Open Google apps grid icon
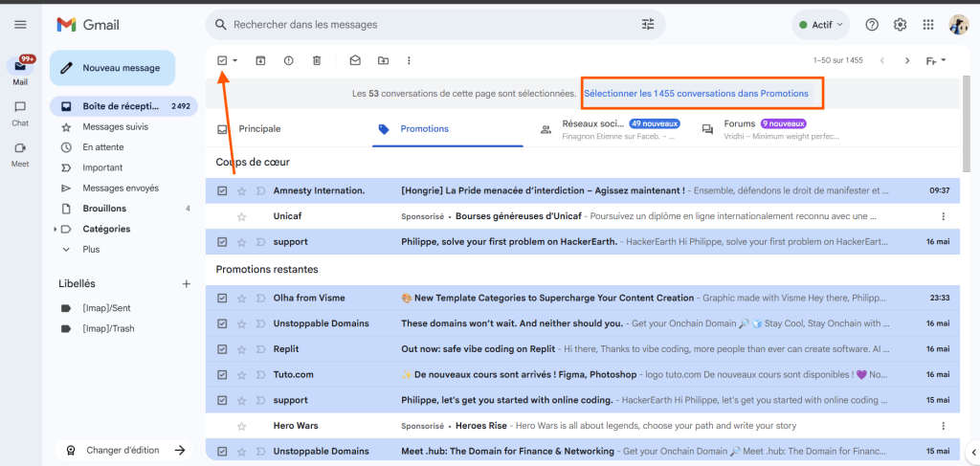The height and width of the screenshot is (466, 980). [928, 25]
